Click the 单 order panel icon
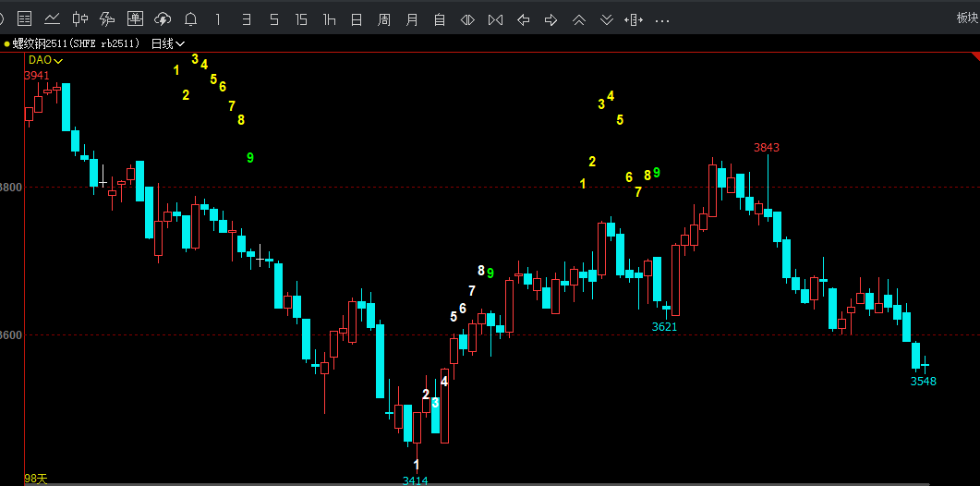Image resolution: width=980 pixels, height=486 pixels. (135, 19)
